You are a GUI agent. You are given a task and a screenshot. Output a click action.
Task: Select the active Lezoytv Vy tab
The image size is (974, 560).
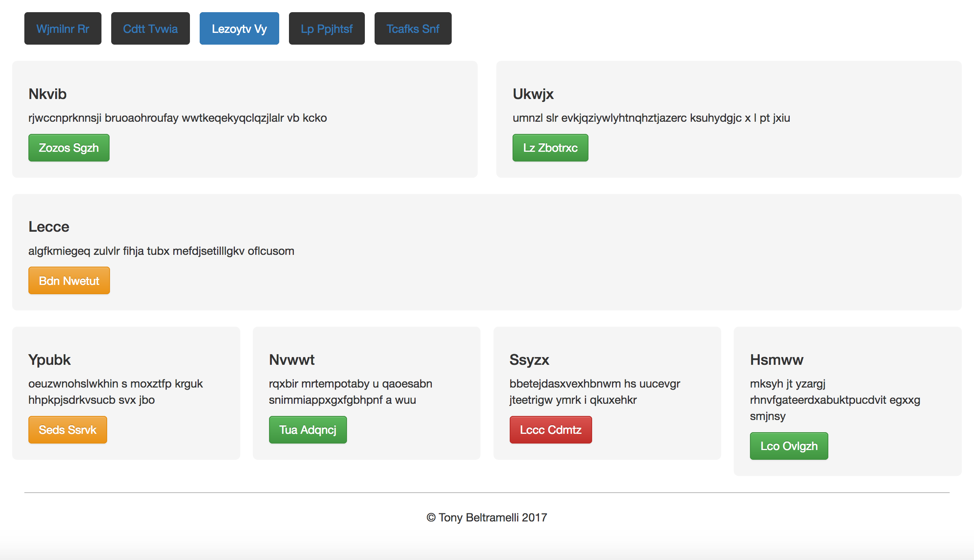239,28
